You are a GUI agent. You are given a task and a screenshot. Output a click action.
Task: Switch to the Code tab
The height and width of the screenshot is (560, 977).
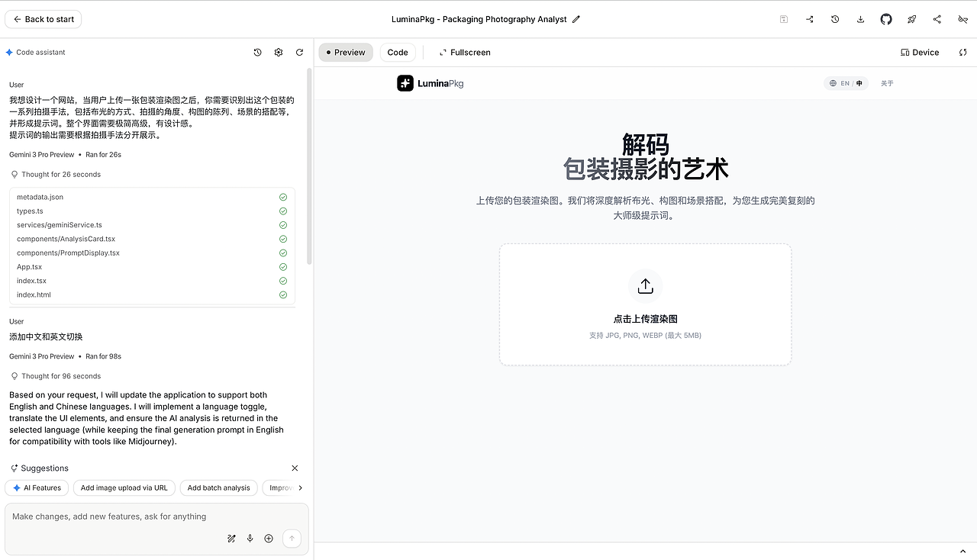coord(398,52)
